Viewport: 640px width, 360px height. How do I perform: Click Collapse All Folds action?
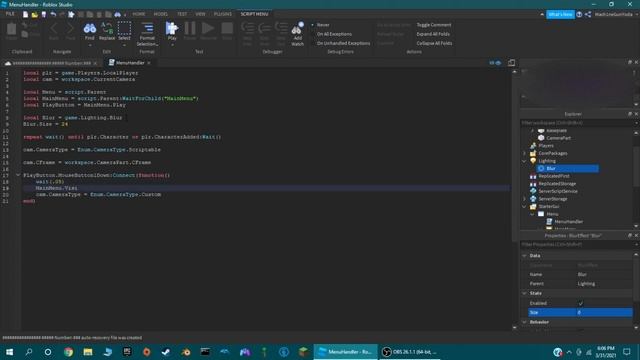[x=434, y=43]
